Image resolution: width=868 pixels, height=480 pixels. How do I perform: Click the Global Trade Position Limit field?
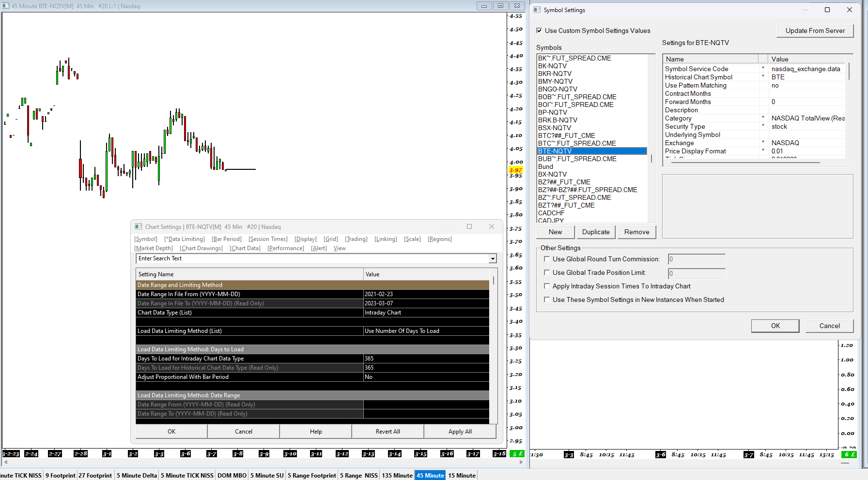[697, 273]
